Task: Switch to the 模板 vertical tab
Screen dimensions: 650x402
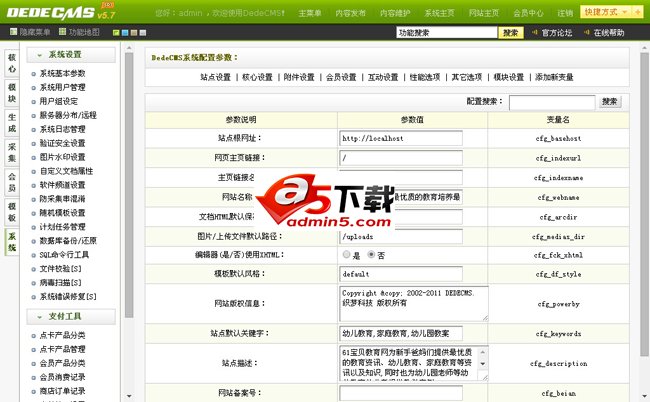Action: coord(12,212)
